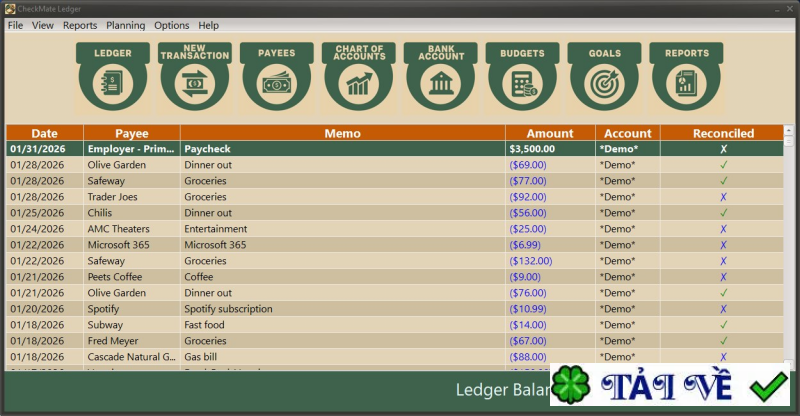
Task: Select the Employer - Prim... payee cell
Action: (x=132, y=149)
